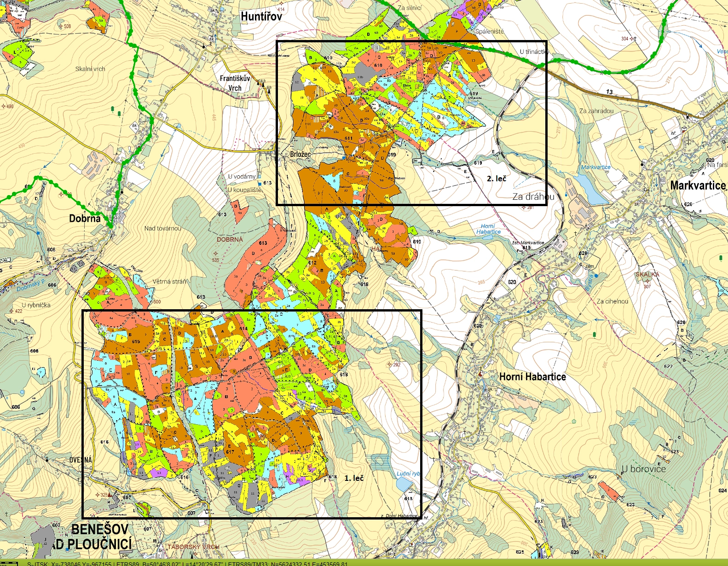Click the Horní Habartice label
This screenshot has height=566, width=728.
[532, 377]
